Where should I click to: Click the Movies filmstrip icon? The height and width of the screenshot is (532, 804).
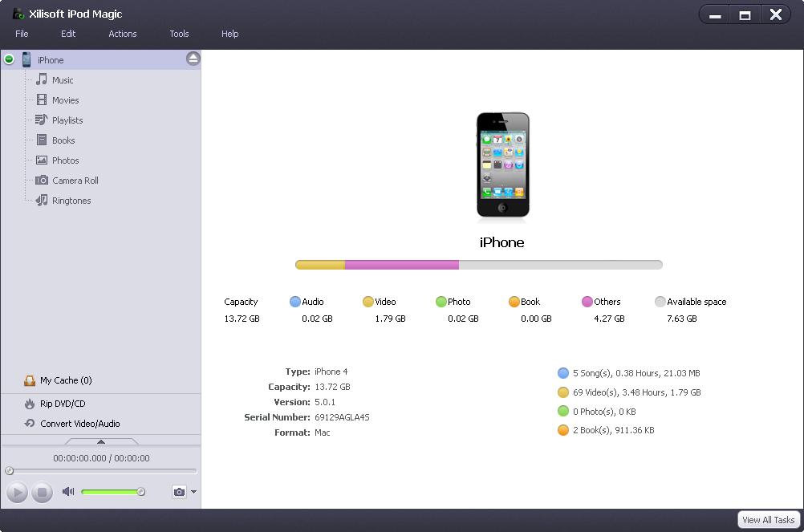42,99
